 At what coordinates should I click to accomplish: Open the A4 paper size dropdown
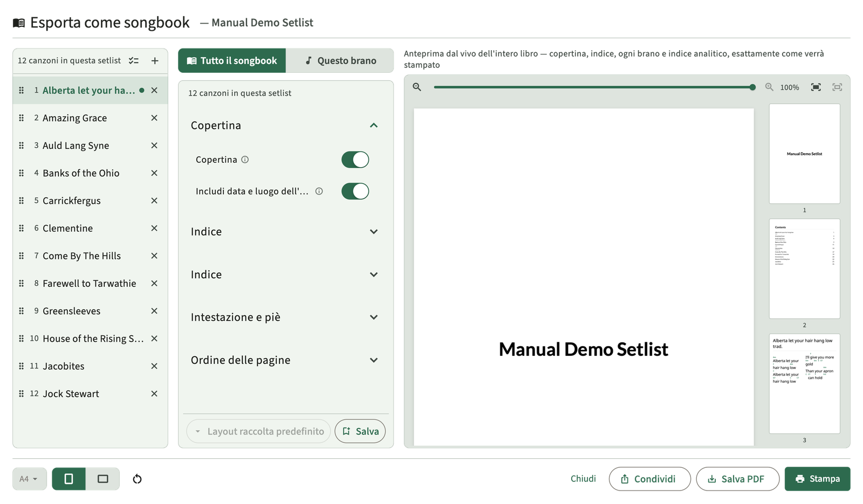30,479
